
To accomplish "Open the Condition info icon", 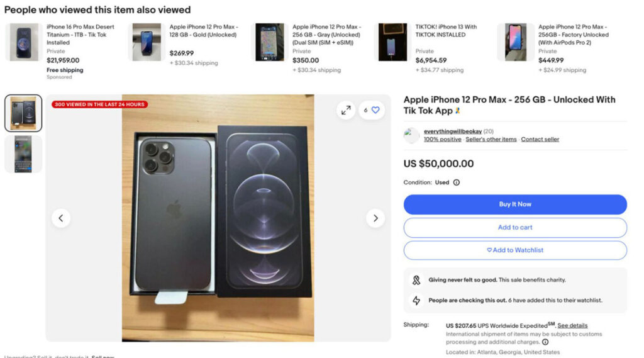I will [457, 182].
